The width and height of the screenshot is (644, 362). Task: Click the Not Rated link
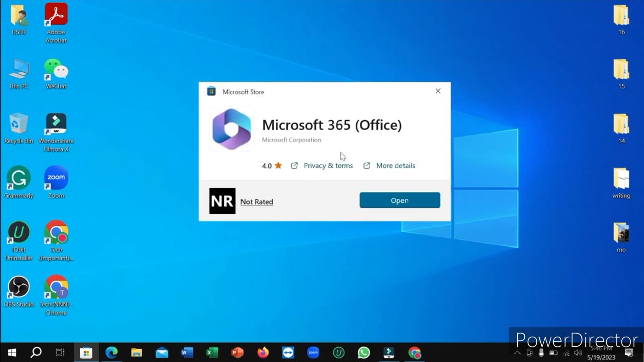257,202
